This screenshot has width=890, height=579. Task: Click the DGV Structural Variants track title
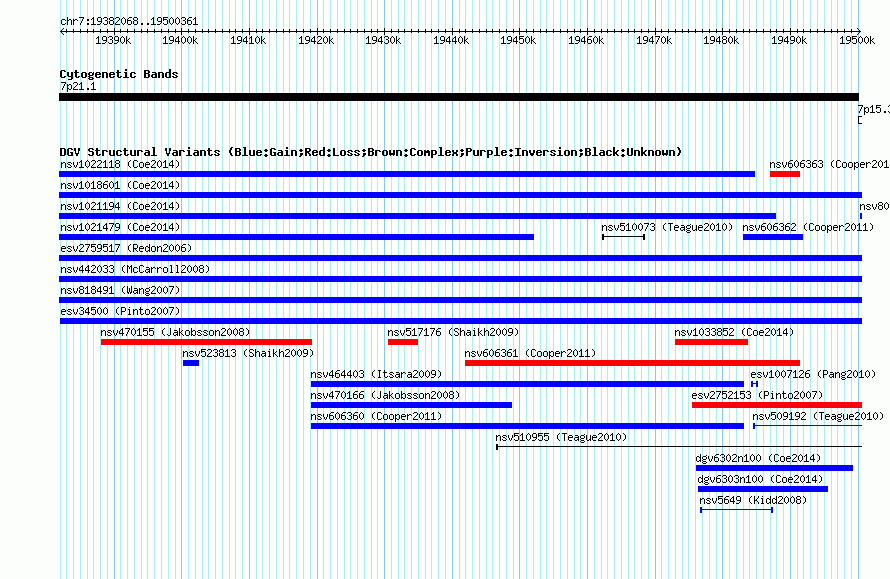(x=371, y=152)
